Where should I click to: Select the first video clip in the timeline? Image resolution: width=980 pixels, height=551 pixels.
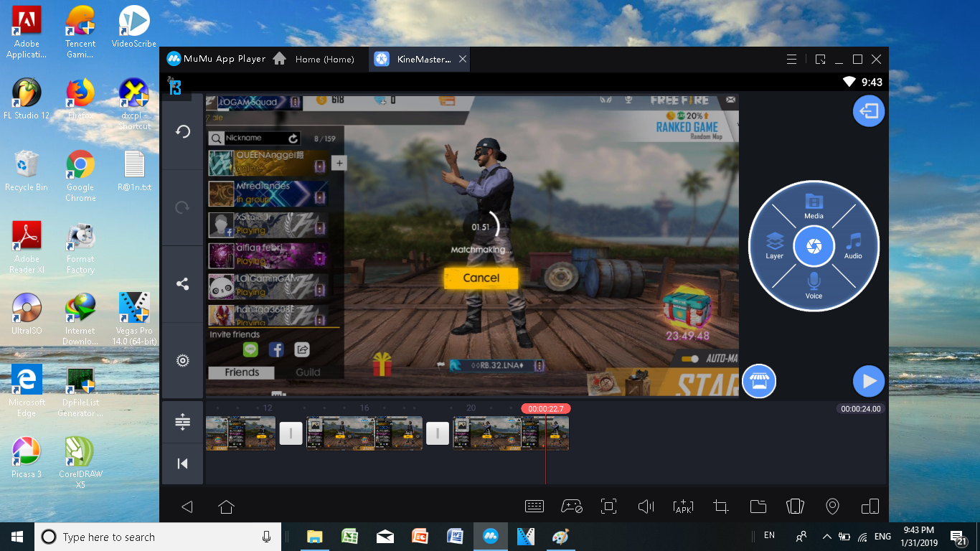point(240,433)
